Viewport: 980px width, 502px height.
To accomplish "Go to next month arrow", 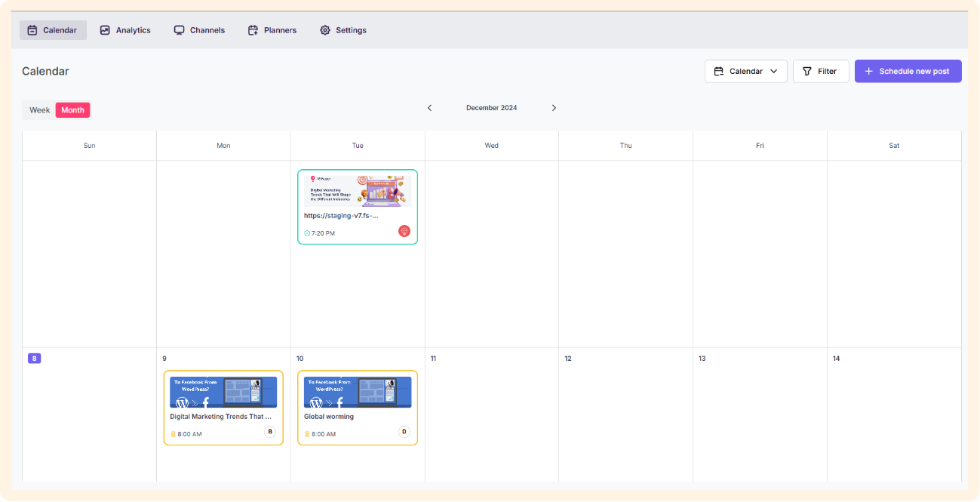I will 554,108.
